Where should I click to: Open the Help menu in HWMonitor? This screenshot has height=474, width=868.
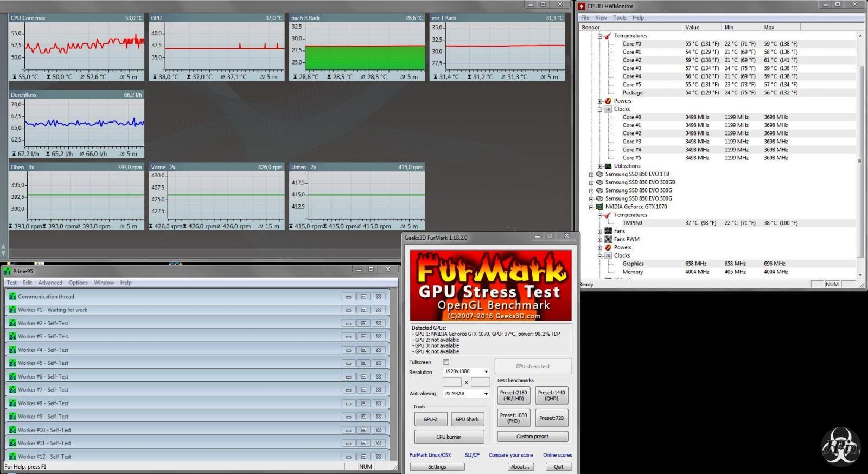coord(638,17)
